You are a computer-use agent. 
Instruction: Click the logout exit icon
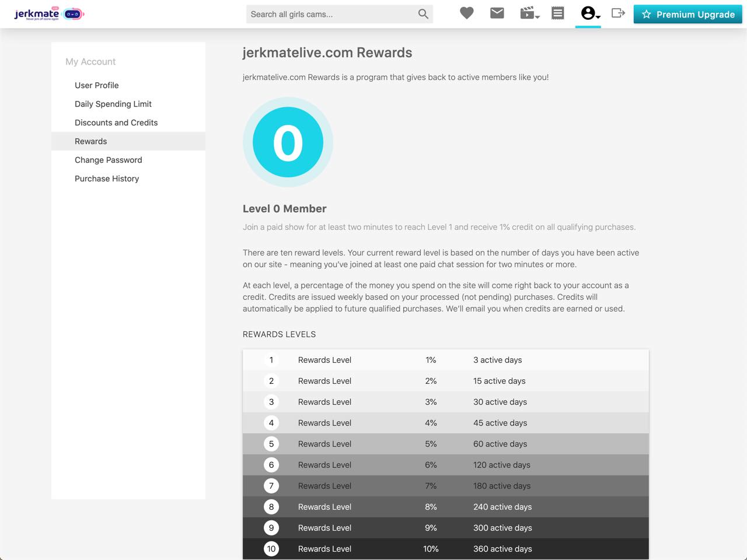click(x=618, y=13)
